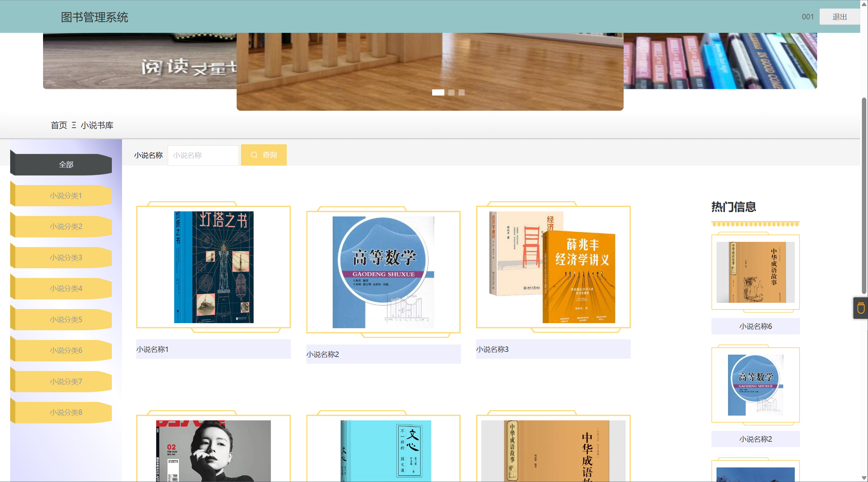
Task: Open hot item 小说名称6 thumbnail
Action: tap(755, 272)
